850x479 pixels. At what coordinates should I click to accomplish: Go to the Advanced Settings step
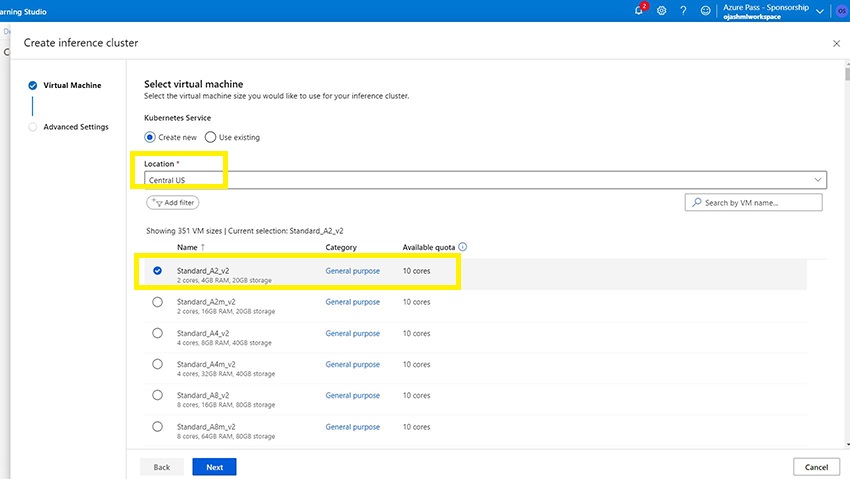76,127
